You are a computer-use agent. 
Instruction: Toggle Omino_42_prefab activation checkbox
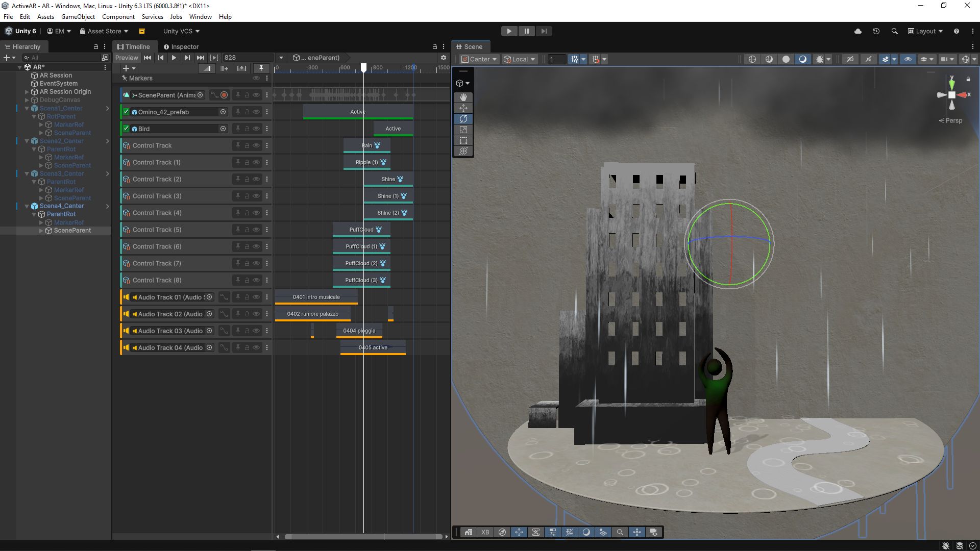click(126, 112)
